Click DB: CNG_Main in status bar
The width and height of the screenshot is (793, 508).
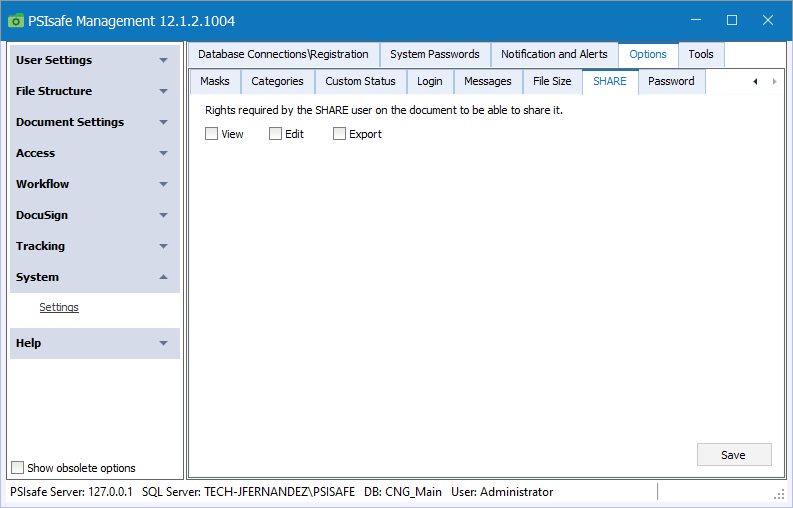pos(403,492)
